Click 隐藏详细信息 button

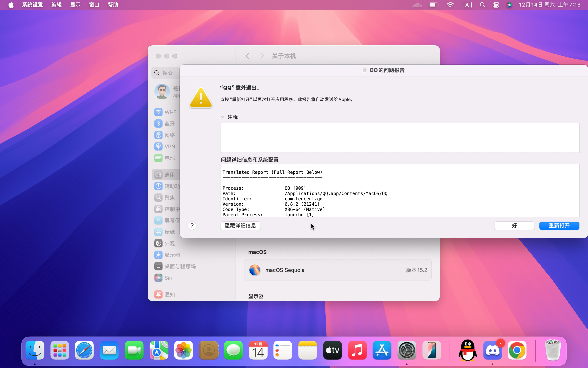[x=240, y=226]
